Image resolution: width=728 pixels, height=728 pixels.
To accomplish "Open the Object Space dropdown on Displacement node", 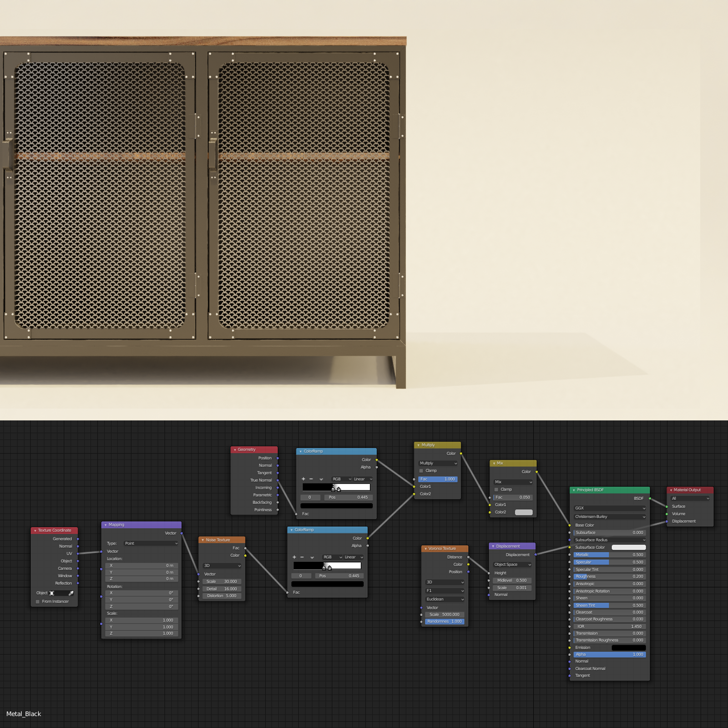I will (511, 564).
